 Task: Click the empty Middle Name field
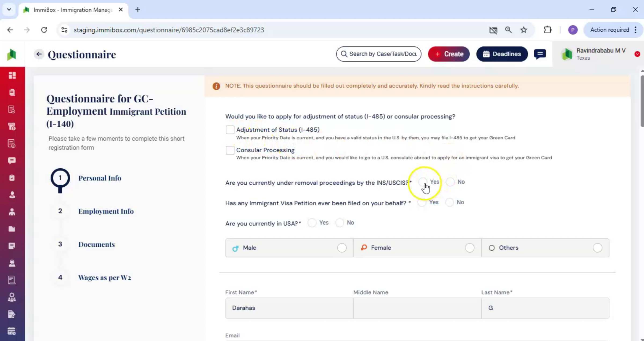(417, 308)
